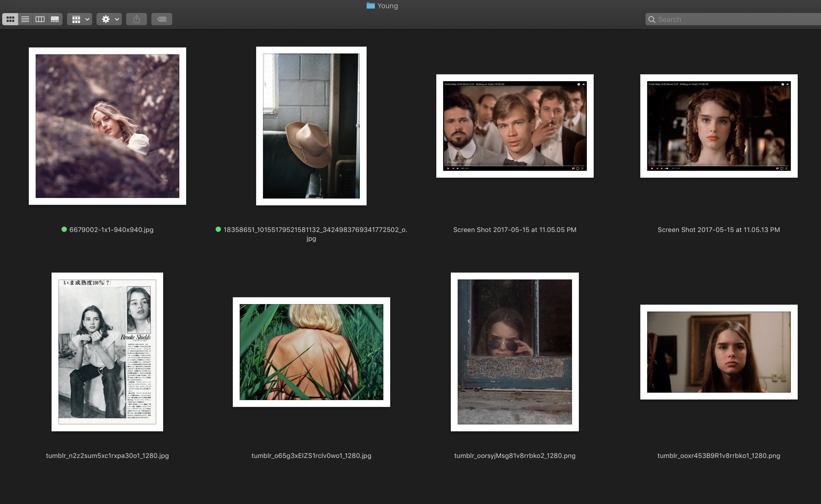Click green tag dot beside 6679002-1x1-940x940.jpg
The height and width of the screenshot is (504, 821).
tap(64, 229)
